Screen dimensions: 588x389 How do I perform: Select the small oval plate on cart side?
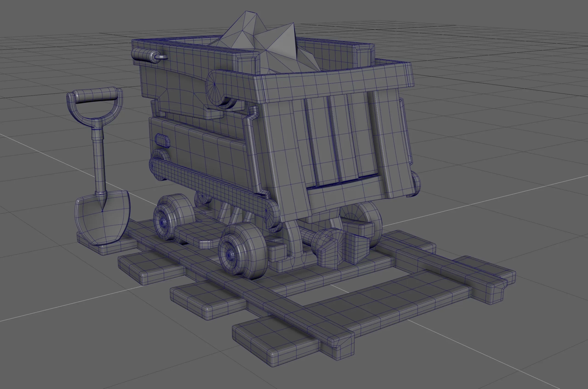tap(162, 141)
